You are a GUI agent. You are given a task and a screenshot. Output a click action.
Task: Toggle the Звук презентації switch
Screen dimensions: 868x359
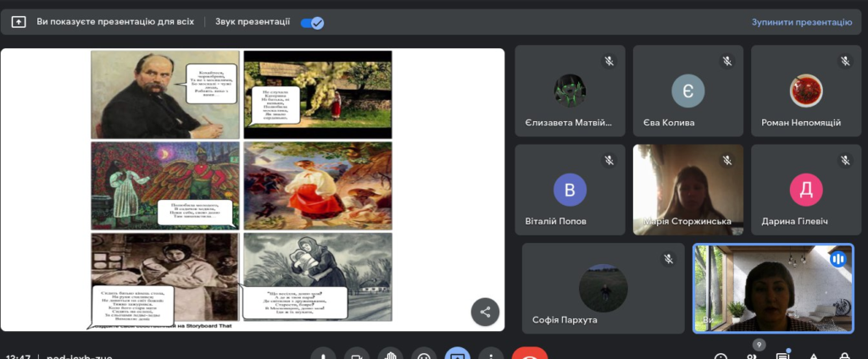coord(312,23)
